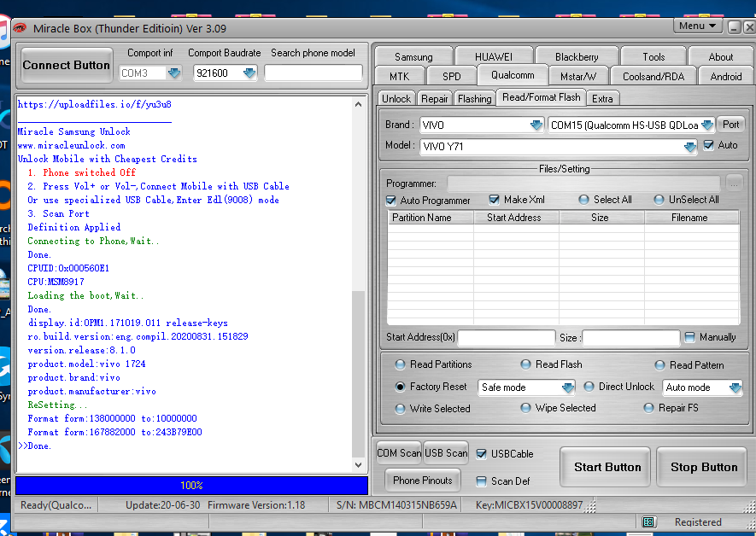Click the Connect Button
Viewport: 756px width, 536px height.
coord(67,65)
